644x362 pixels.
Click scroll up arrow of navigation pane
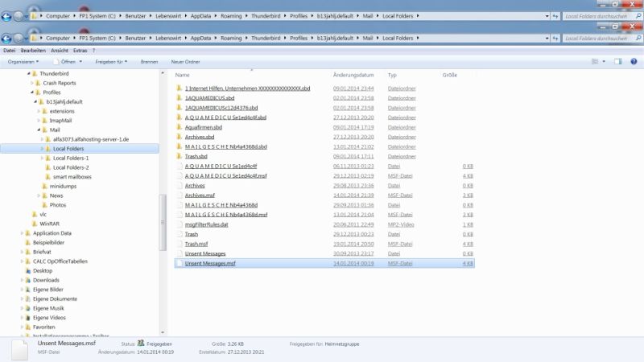(x=163, y=73)
